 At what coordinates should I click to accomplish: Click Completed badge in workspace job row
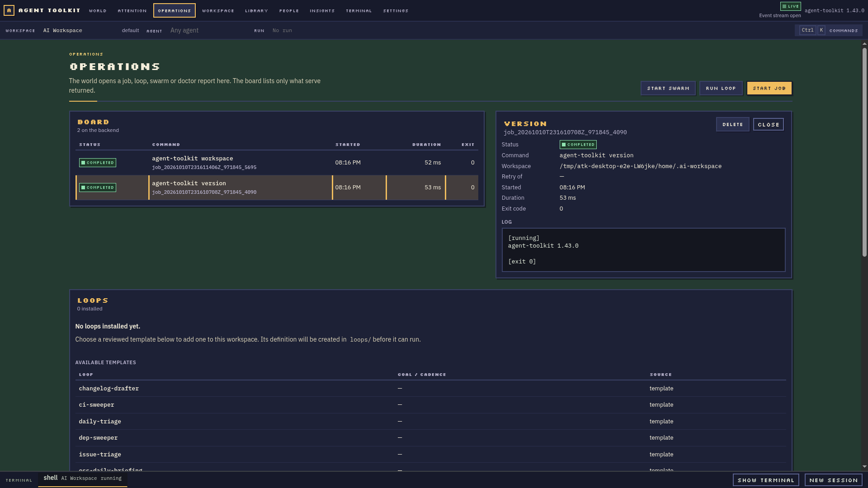pos(98,163)
